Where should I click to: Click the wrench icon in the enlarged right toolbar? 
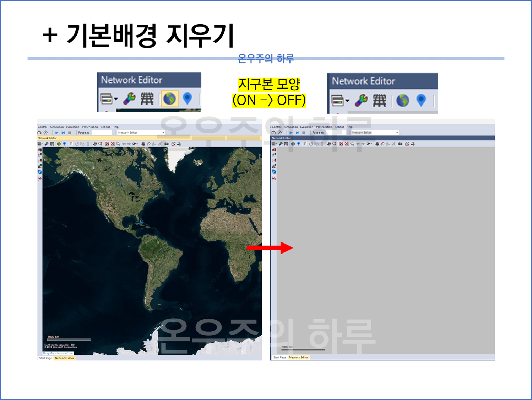pyautogui.click(x=362, y=100)
